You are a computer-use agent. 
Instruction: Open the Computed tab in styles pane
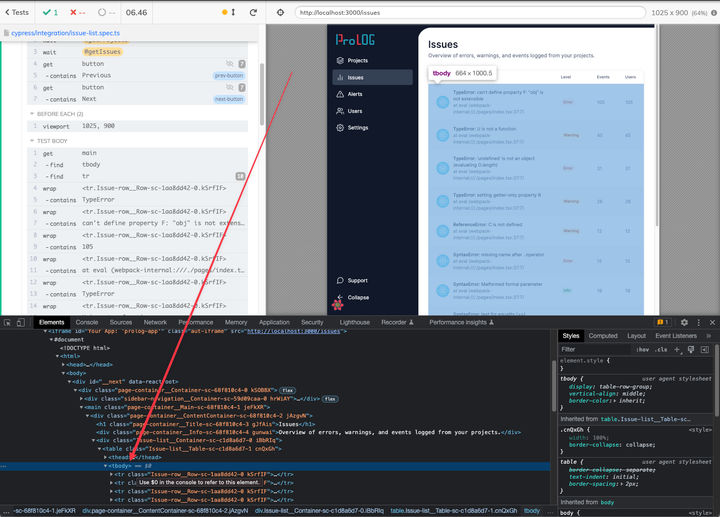click(603, 336)
